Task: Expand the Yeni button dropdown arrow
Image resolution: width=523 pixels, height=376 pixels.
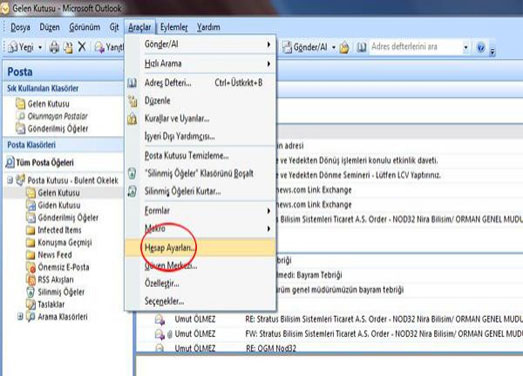Action: tap(40, 47)
